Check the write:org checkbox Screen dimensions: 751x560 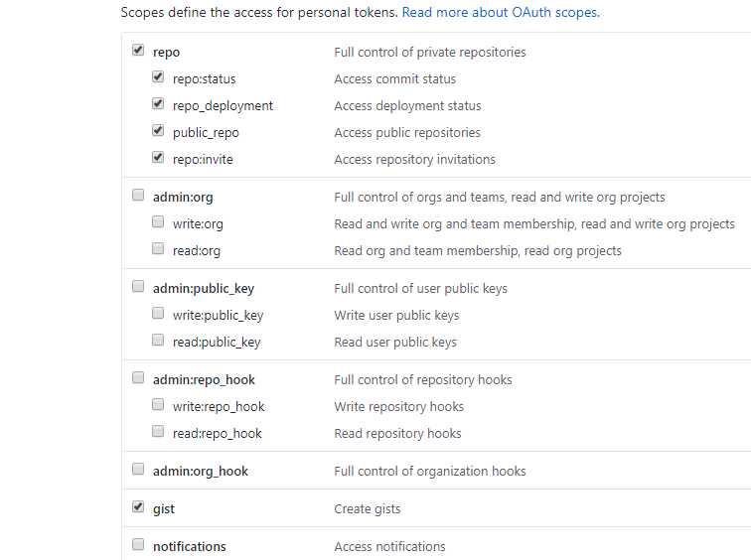(158, 221)
